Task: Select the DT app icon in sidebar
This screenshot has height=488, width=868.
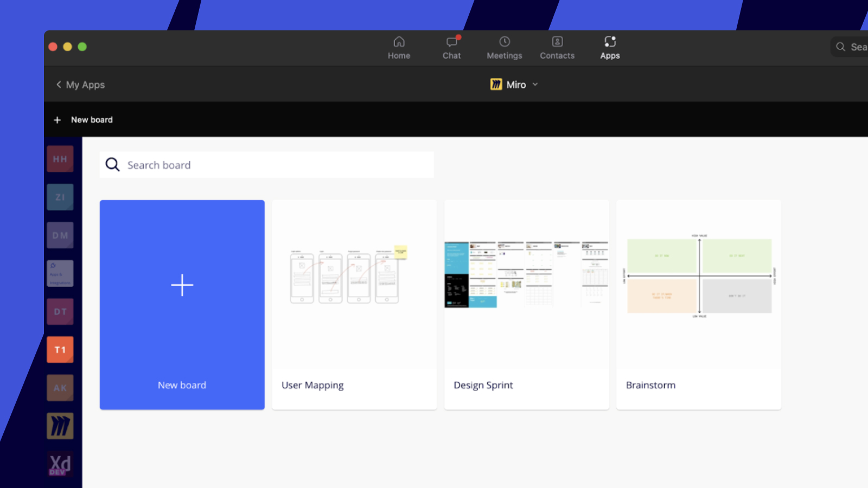Action: (60, 311)
